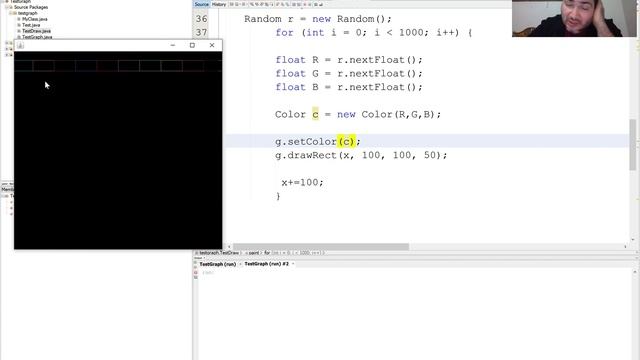Click the testgraph.TestDraw breadcrumb
This screenshot has height=360, width=640.
click(x=219, y=253)
